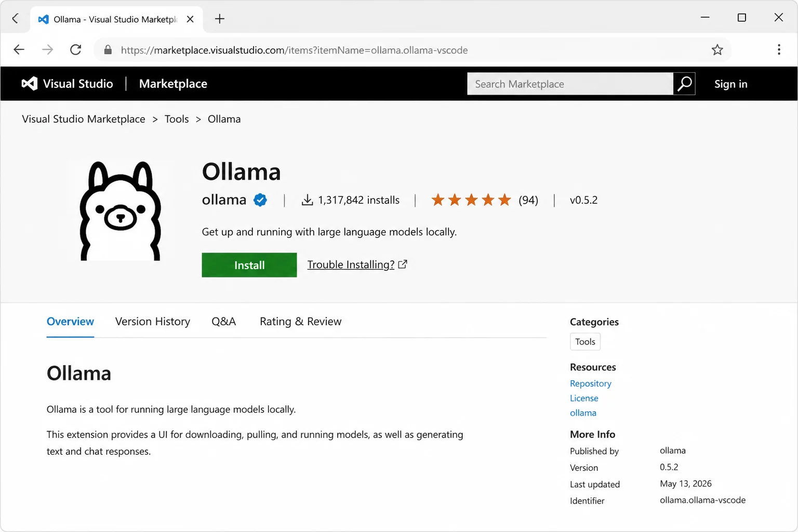Open a new tab with plus icon
This screenshot has height=532, width=798.
pyautogui.click(x=220, y=19)
